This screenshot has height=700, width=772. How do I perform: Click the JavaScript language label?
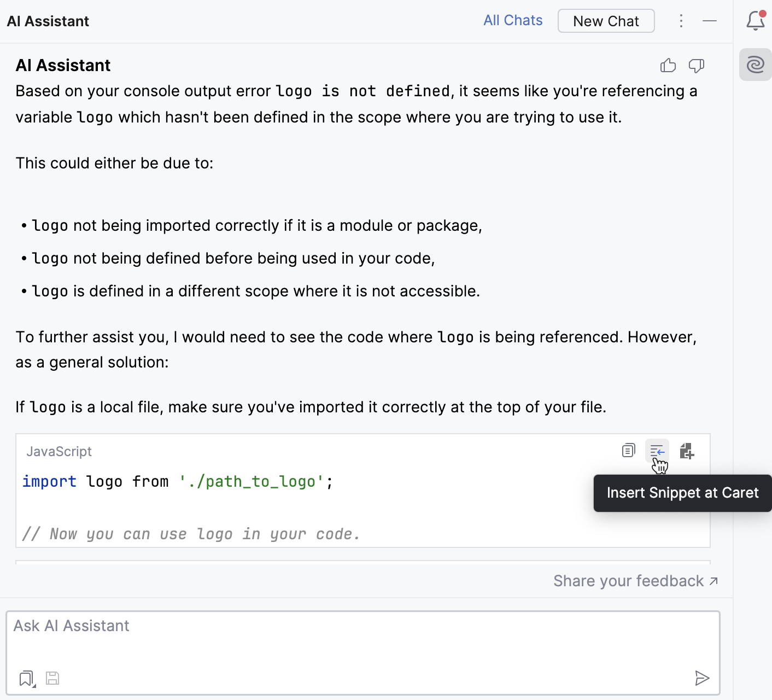(59, 451)
